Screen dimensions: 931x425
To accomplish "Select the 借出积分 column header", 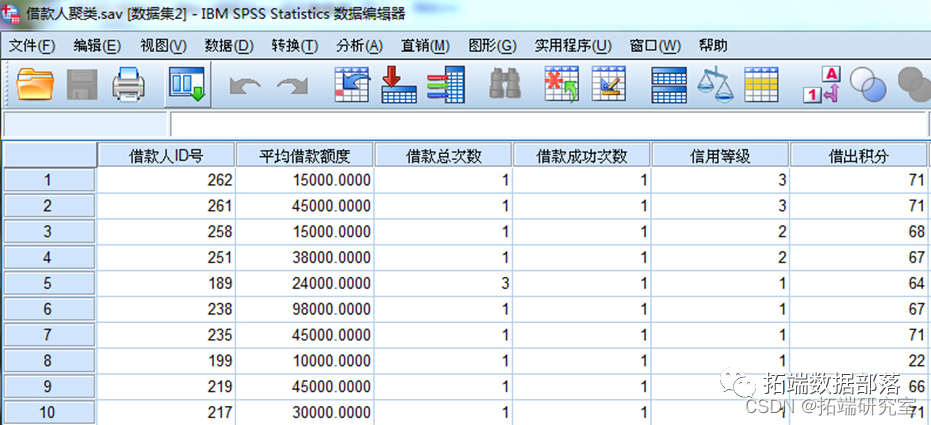I will [x=859, y=155].
